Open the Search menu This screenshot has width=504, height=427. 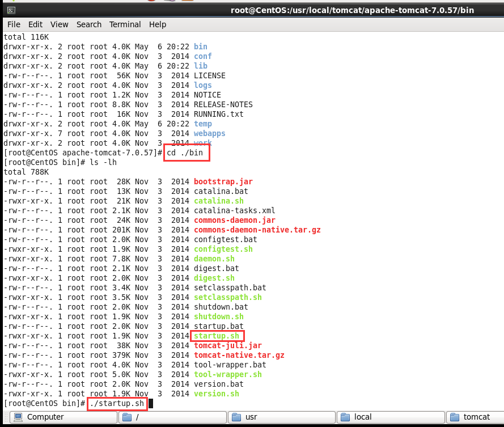coord(88,24)
